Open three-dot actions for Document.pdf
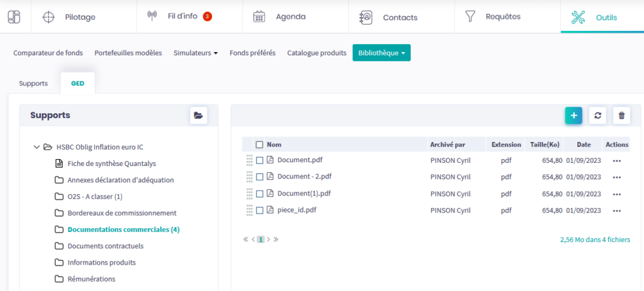Image resolution: width=644 pixels, height=291 pixels. pyautogui.click(x=616, y=161)
